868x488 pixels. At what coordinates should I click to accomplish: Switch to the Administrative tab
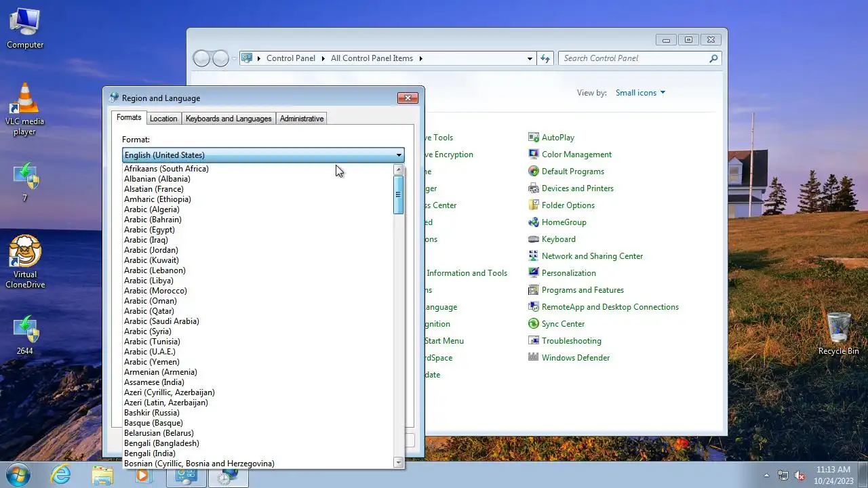coord(302,119)
